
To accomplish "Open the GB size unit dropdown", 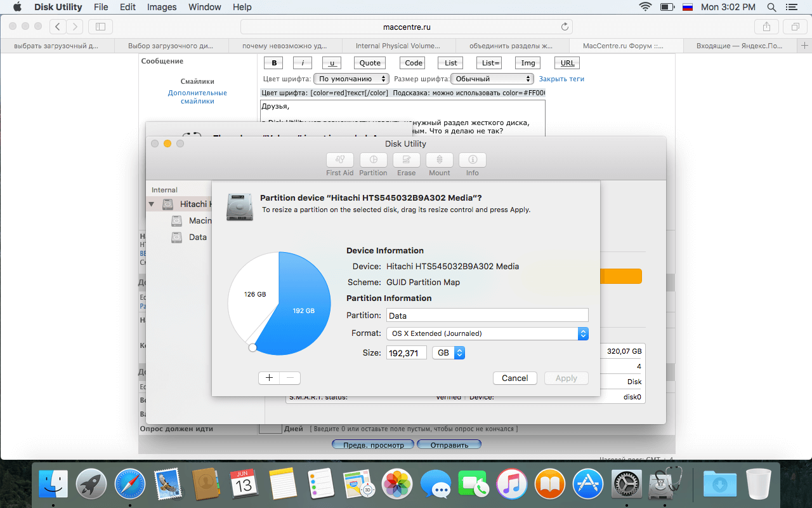I will [x=449, y=352].
